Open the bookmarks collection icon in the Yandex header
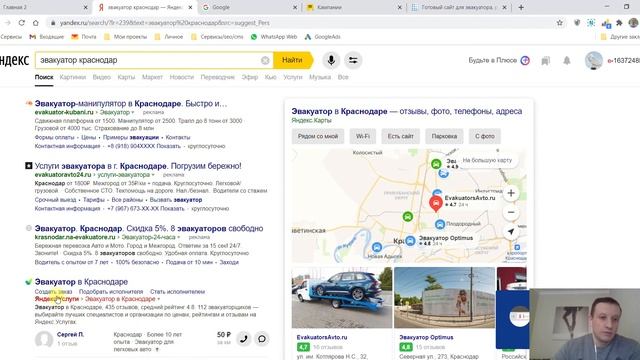The height and width of the screenshot is (360, 640). pos(545,61)
